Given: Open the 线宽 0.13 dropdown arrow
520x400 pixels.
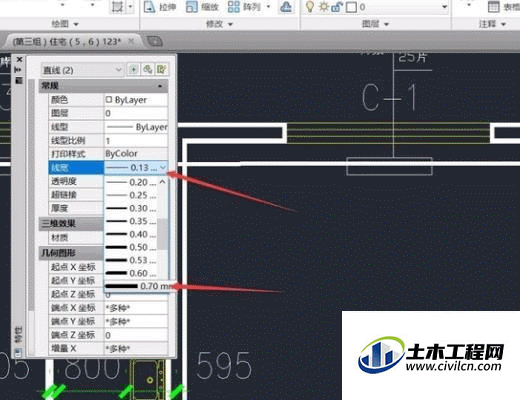Looking at the screenshot, I should (x=163, y=167).
